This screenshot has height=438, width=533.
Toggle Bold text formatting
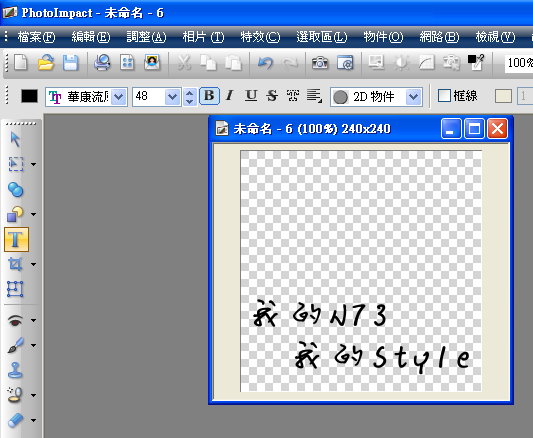pyautogui.click(x=209, y=96)
